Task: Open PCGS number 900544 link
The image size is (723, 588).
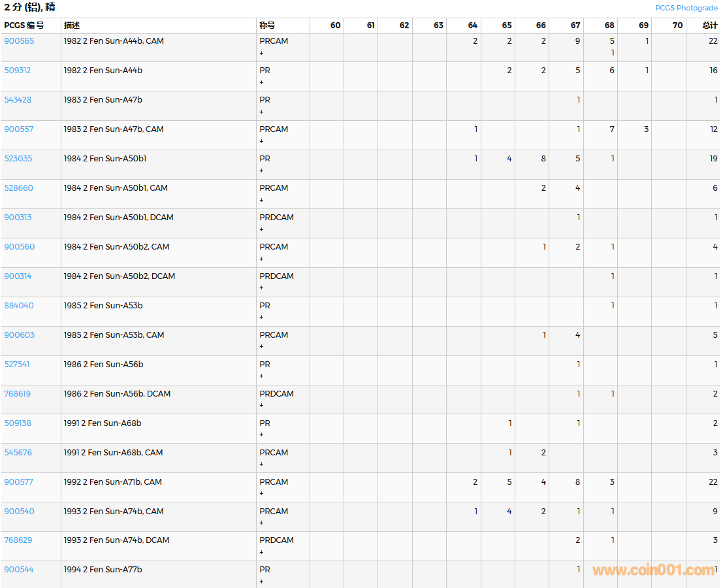Action: click(19, 569)
